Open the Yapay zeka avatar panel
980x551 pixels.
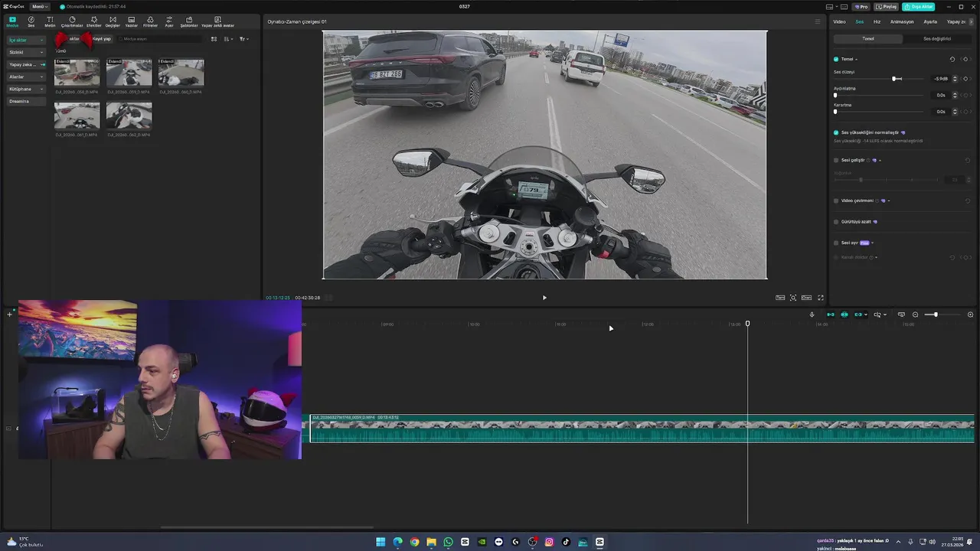tap(217, 21)
